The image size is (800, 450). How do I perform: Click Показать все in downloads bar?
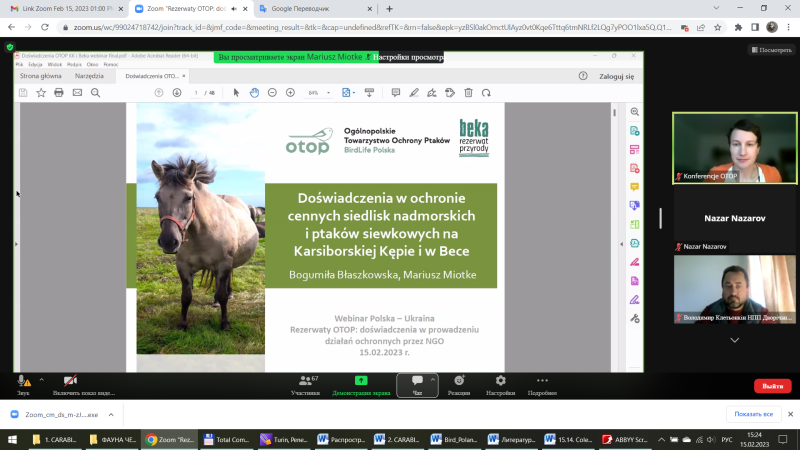[x=753, y=413]
